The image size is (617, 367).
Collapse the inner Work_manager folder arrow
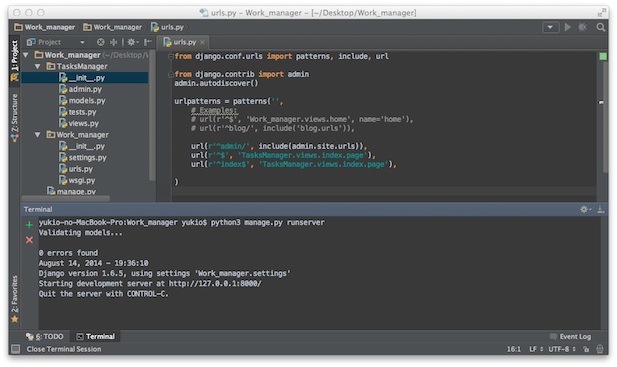pyautogui.click(x=38, y=135)
